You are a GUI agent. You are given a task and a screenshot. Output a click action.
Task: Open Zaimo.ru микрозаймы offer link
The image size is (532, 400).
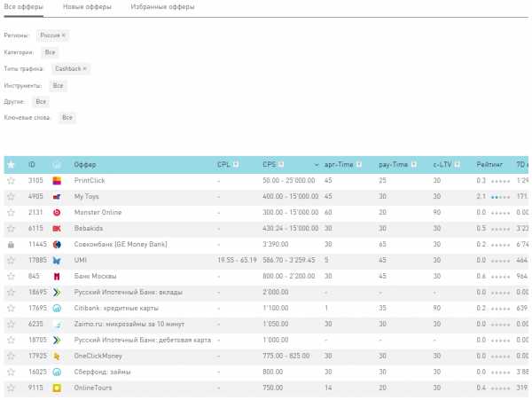(x=129, y=324)
